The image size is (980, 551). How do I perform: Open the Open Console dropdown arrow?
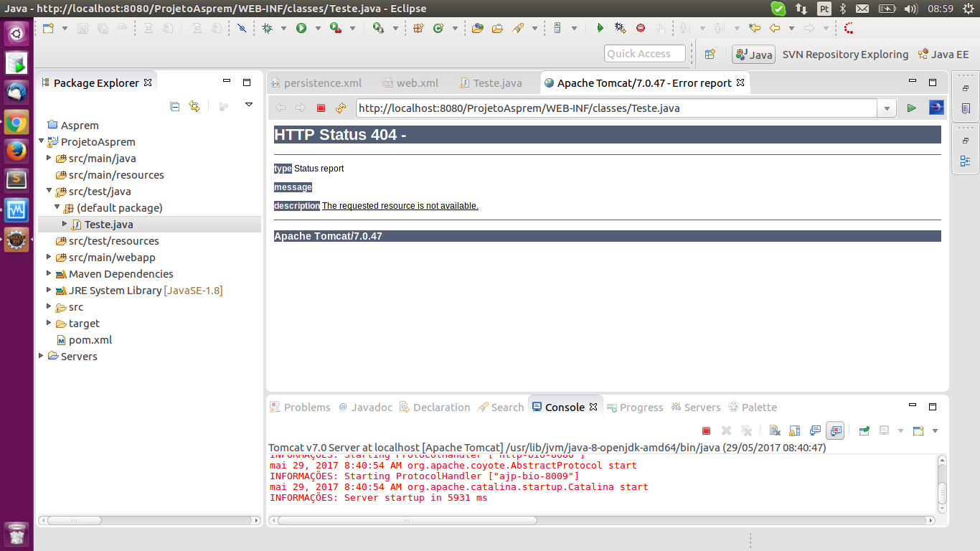click(x=935, y=430)
